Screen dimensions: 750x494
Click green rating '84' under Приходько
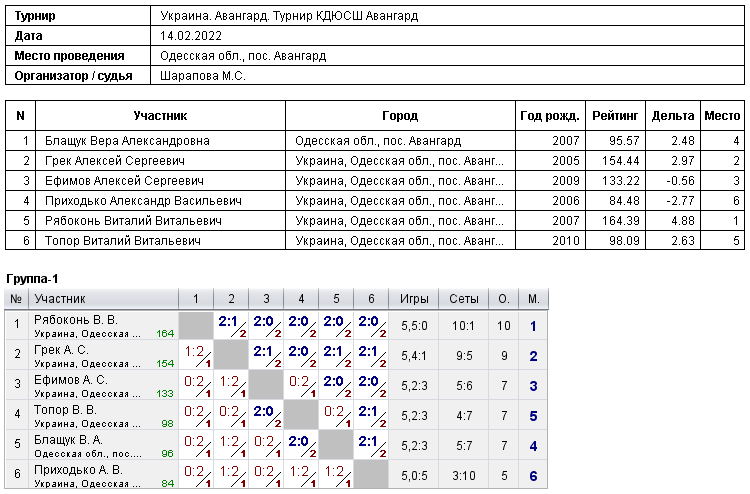click(167, 484)
